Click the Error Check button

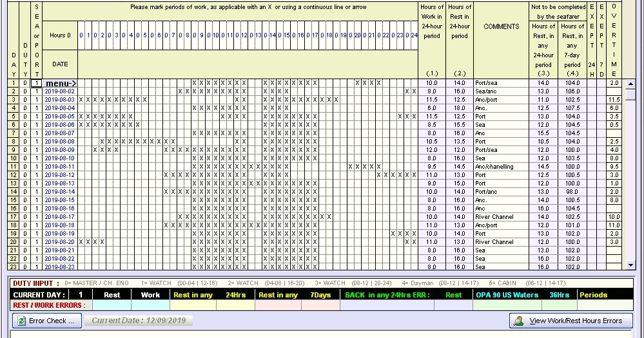tap(47, 321)
